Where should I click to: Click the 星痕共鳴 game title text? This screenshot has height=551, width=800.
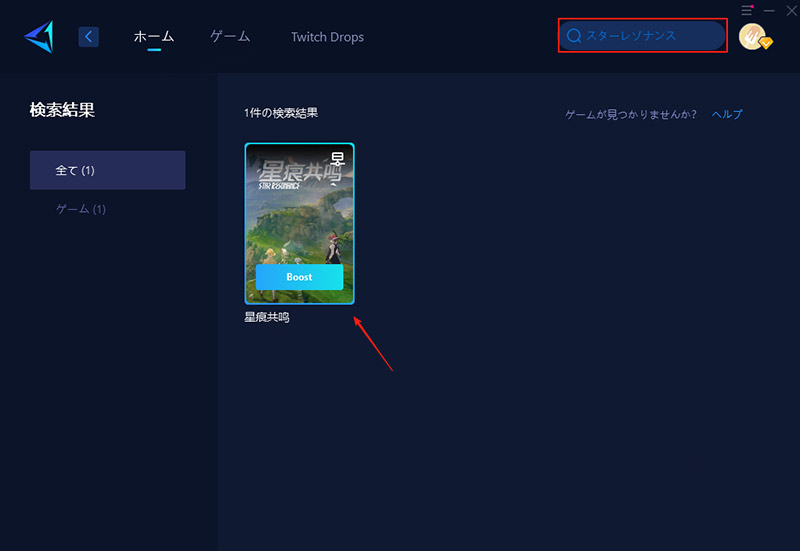[x=267, y=317]
